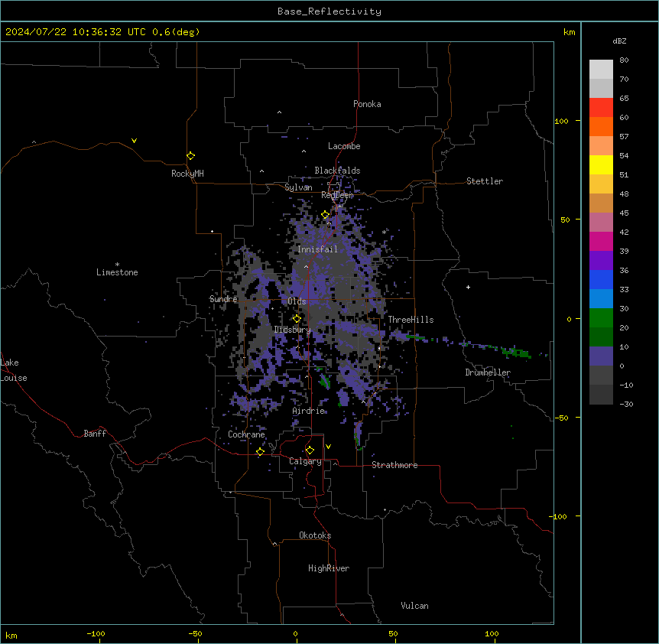
Task: Select the red 60-65 dBZ swatch
Action: [x=601, y=108]
